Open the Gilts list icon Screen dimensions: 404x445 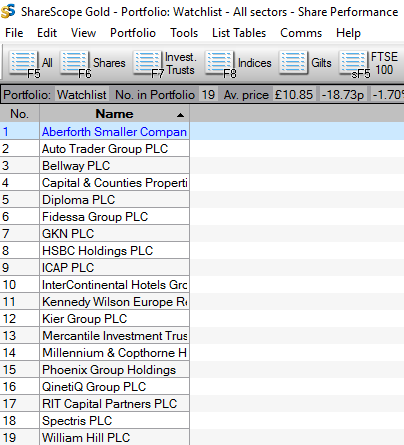293,63
